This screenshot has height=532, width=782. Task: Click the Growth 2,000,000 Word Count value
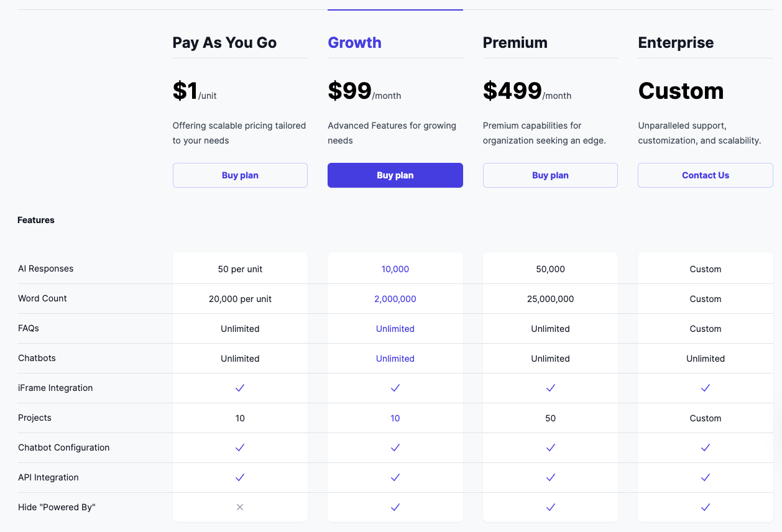click(x=395, y=299)
